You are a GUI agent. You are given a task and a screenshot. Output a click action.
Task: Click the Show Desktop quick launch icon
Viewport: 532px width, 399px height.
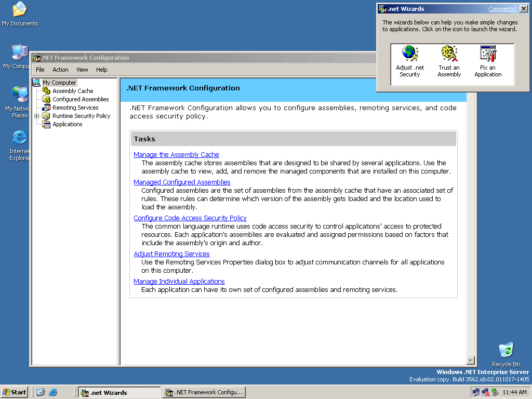tap(41, 392)
